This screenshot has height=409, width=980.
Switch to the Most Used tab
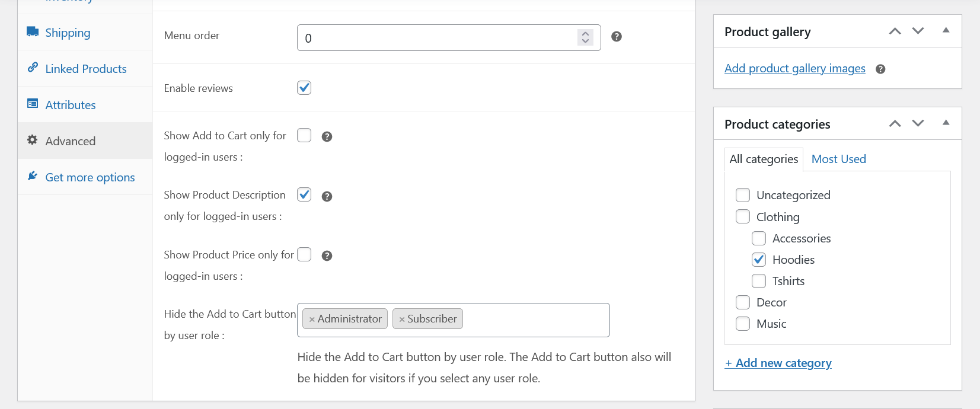pyautogui.click(x=838, y=159)
